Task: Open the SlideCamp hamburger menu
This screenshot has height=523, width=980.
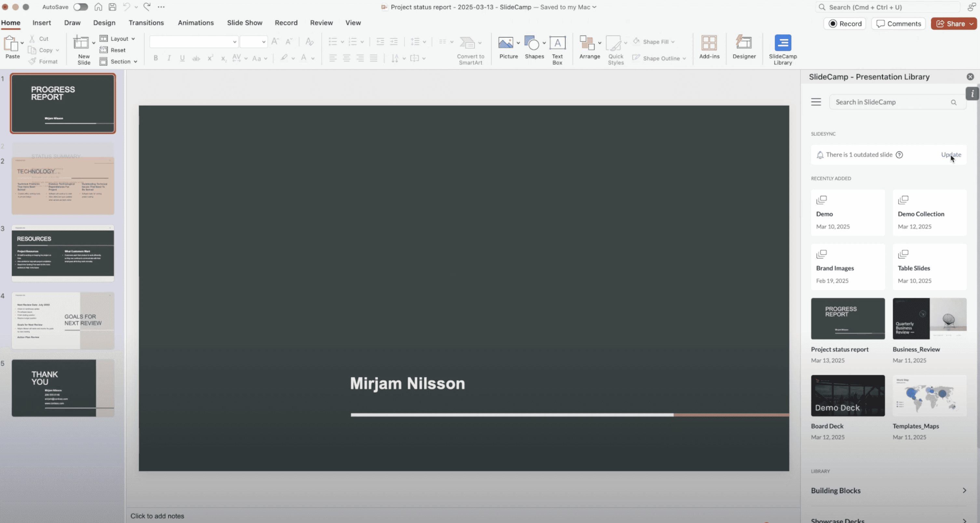Action: 816,102
